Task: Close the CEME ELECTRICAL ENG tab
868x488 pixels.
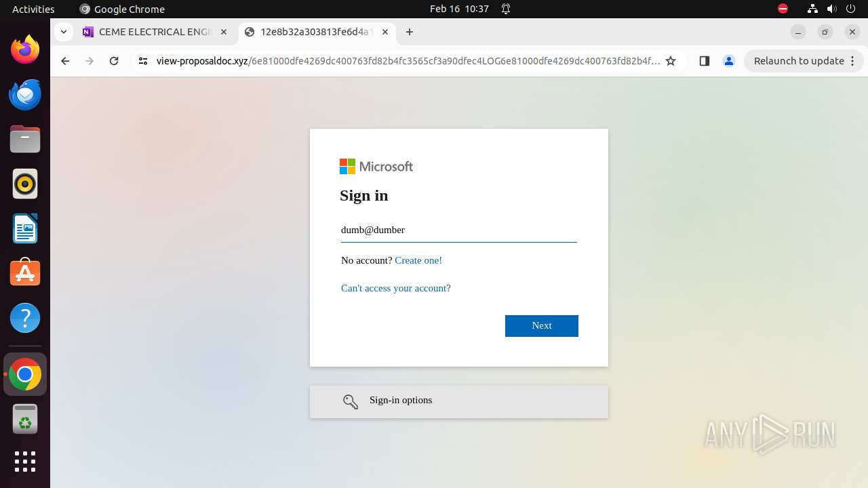Action: point(224,32)
